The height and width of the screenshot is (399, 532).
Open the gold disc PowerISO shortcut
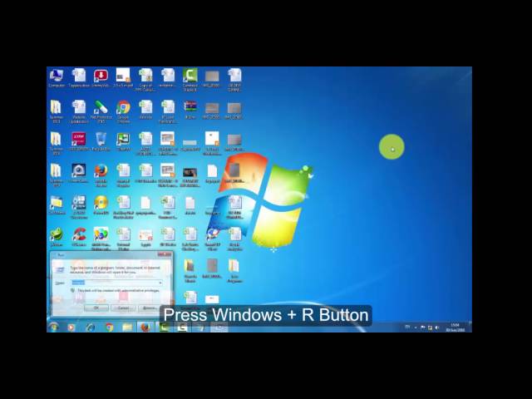pyautogui.click(x=101, y=205)
